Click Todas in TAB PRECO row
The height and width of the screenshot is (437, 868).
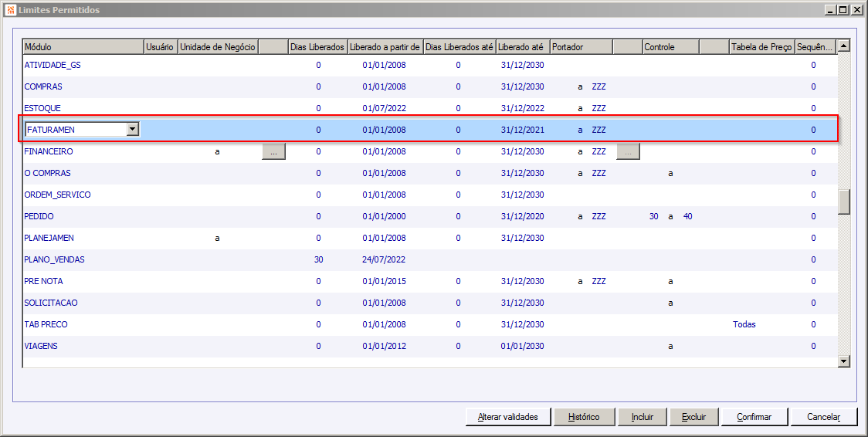tap(744, 324)
